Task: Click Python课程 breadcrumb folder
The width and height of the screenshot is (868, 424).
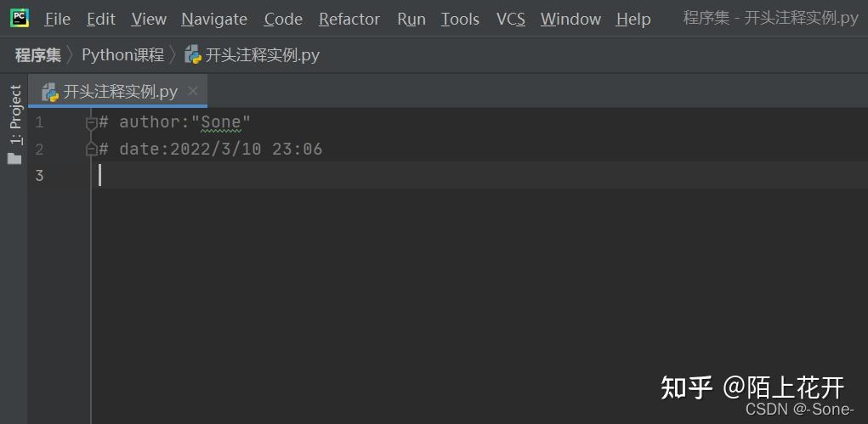Action: coord(123,55)
